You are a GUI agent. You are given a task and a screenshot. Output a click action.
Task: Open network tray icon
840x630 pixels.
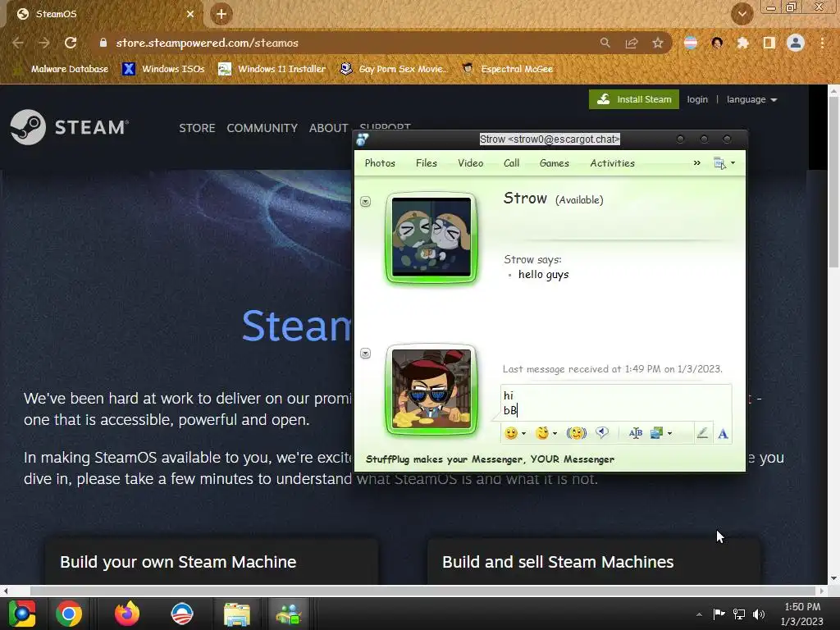pyautogui.click(x=739, y=614)
